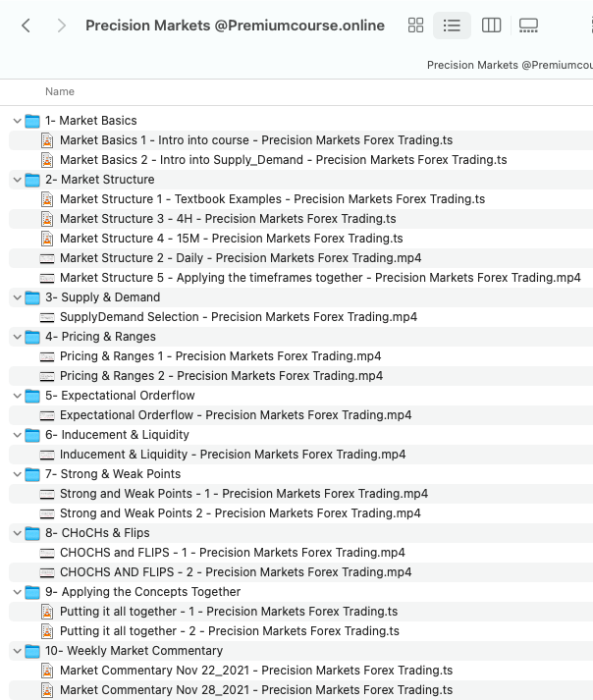Viewport: 593px width, 700px height.
Task: Collapse the 8- CHoCHs & Flips folder
Action: [x=17, y=533]
